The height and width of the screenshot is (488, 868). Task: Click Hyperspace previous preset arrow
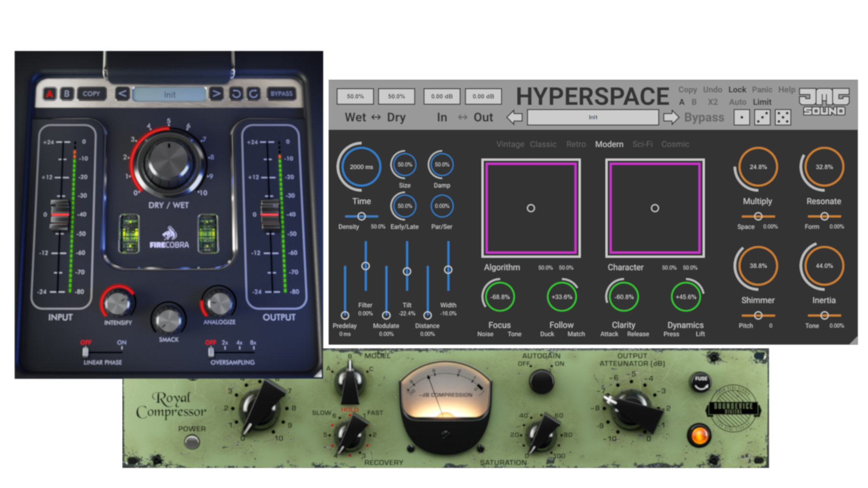coord(514,118)
